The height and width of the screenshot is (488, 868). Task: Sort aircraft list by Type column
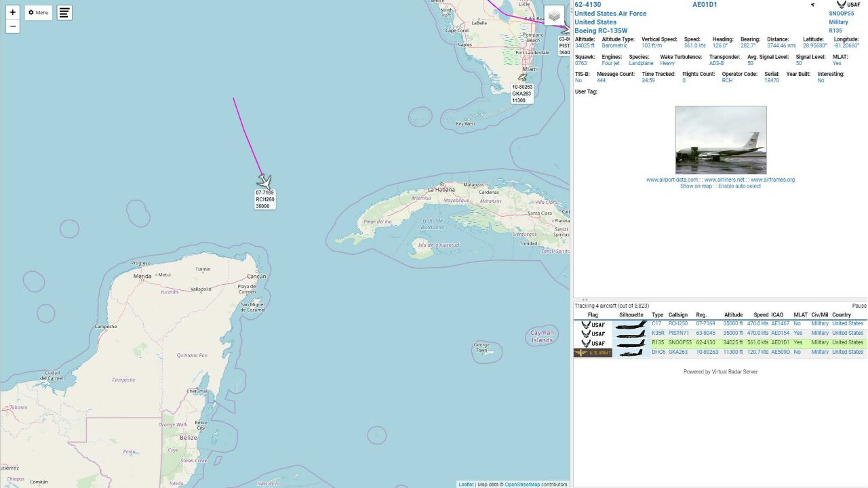coord(657,315)
